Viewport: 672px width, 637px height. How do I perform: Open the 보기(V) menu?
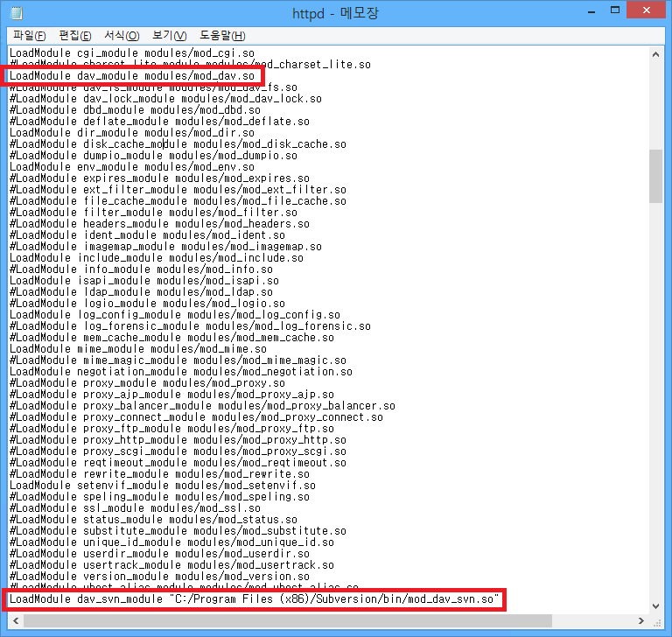169,35
